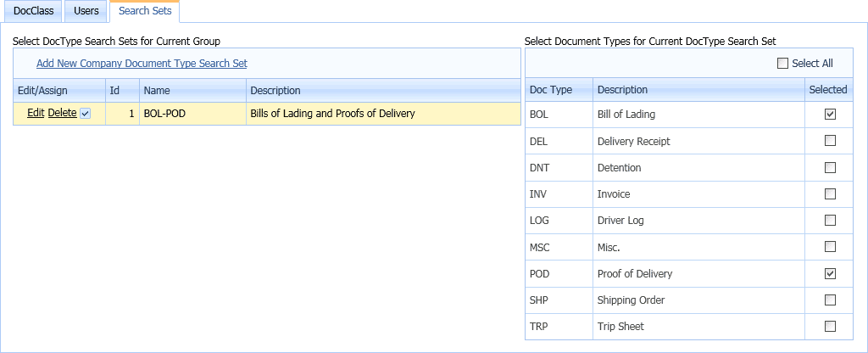Click Edit link for BOL-POD row

coord(36,113)
